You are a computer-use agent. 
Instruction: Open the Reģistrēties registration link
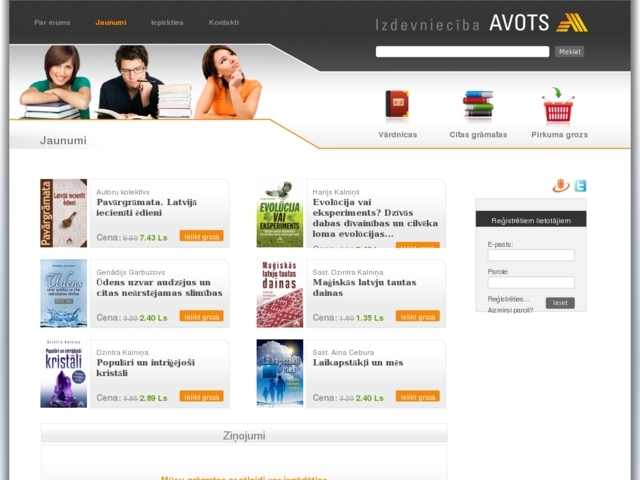coord(508,299)
